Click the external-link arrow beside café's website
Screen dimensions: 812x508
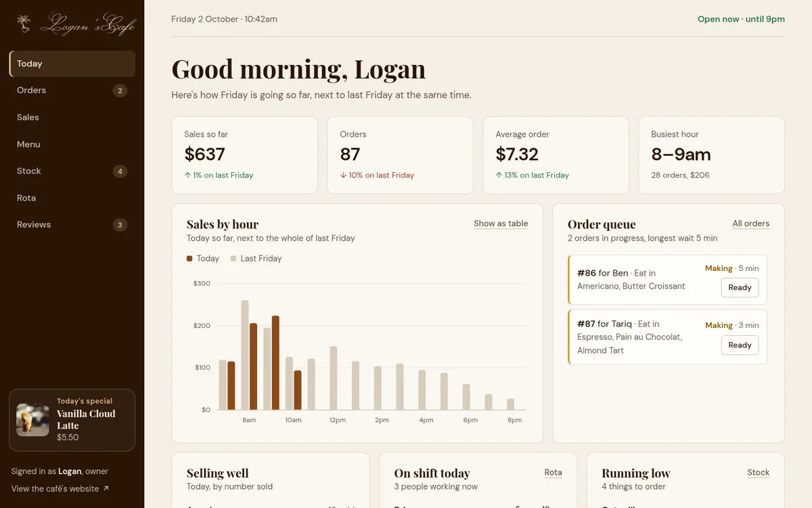106,488
